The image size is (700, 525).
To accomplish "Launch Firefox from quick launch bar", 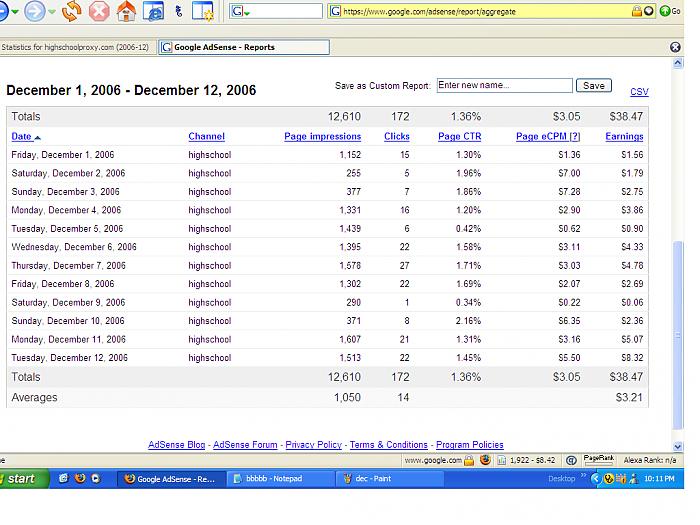I will (x=79, y=479).
